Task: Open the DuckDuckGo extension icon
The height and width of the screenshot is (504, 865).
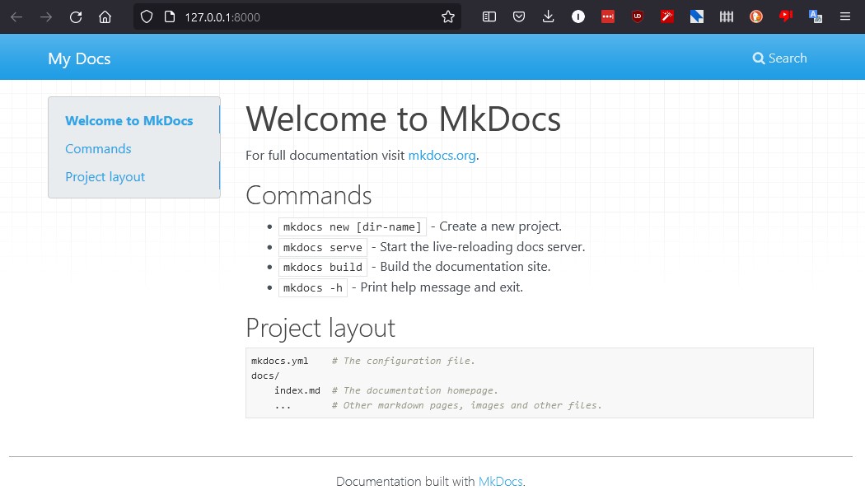Action: pyautogui.click(x=756, y=16)
